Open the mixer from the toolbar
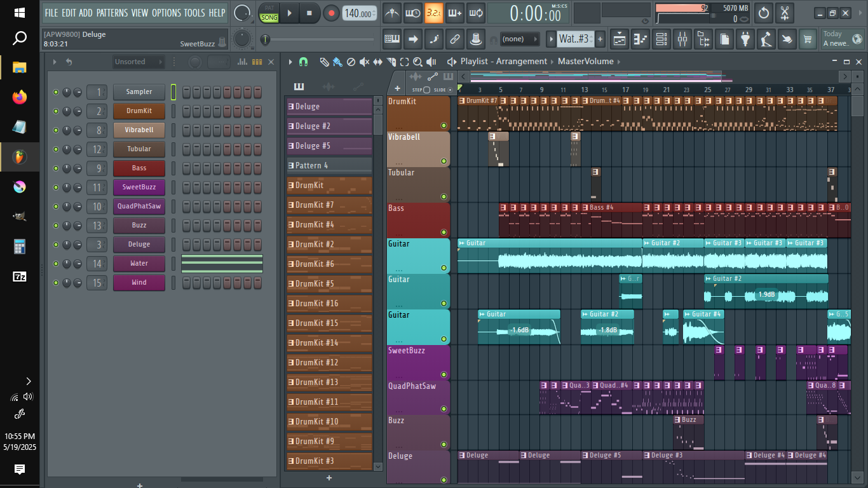 (682, 39)
